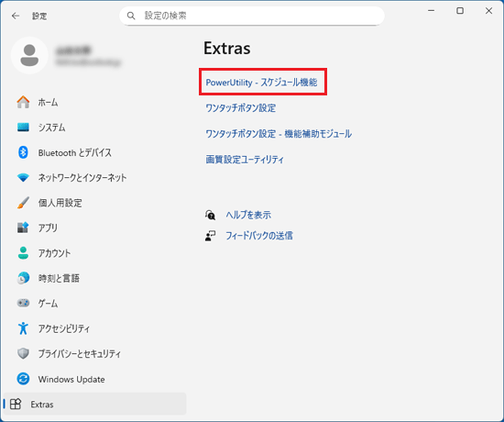Open 画質設定ユーティリティ link
Viewport: 504px width, 422px height.
coord(245,160)
